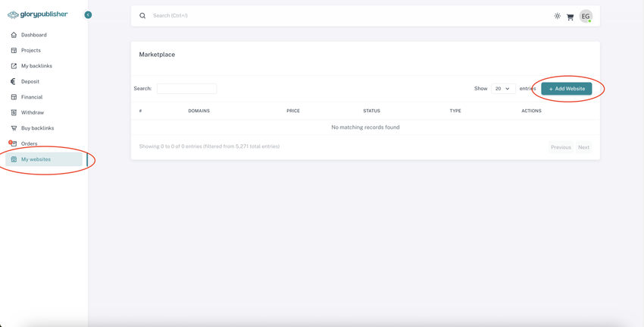Open Dashboard via its home icon
This screenshot has height=327, width=644.
(14, 35)
